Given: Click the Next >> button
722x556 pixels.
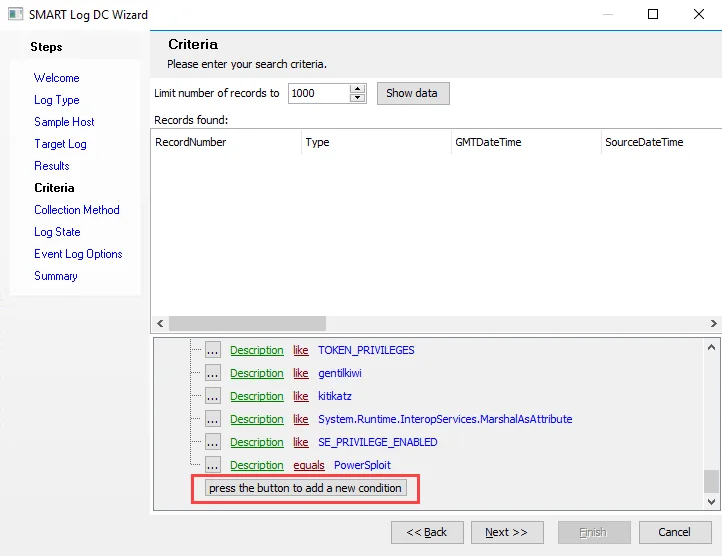Looking at the screenshot, I should 507,533.
